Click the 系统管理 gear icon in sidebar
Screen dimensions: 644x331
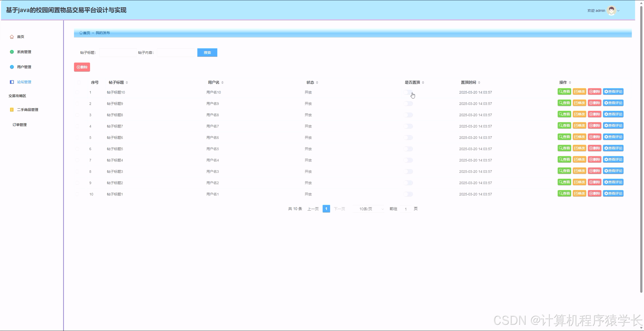pyautogui.click(x=12, y=52)
